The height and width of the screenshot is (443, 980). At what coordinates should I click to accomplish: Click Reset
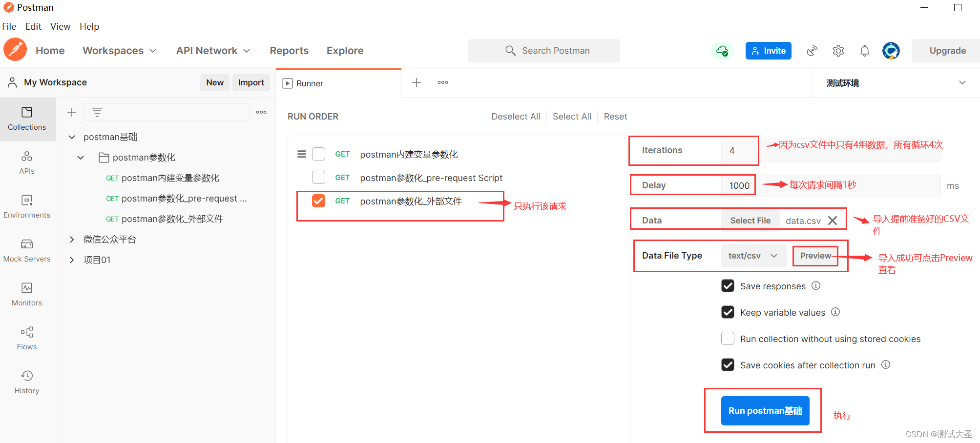615,117
